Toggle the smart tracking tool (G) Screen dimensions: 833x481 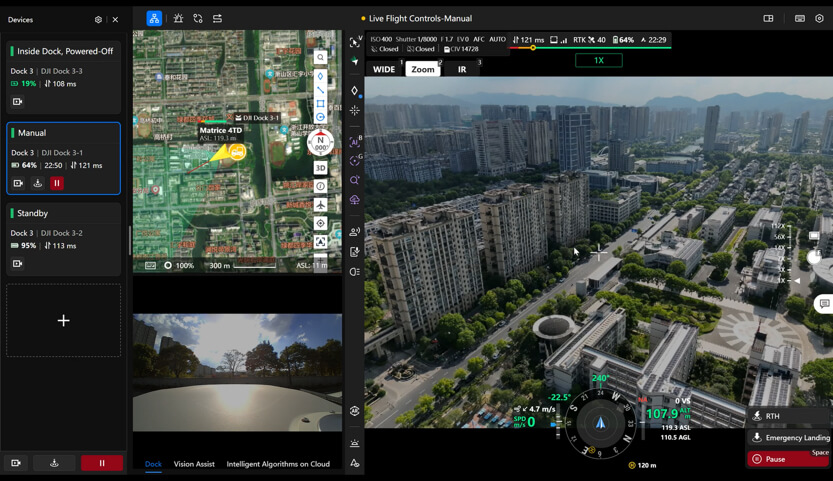pyautogui.click(x=355, y=161)
